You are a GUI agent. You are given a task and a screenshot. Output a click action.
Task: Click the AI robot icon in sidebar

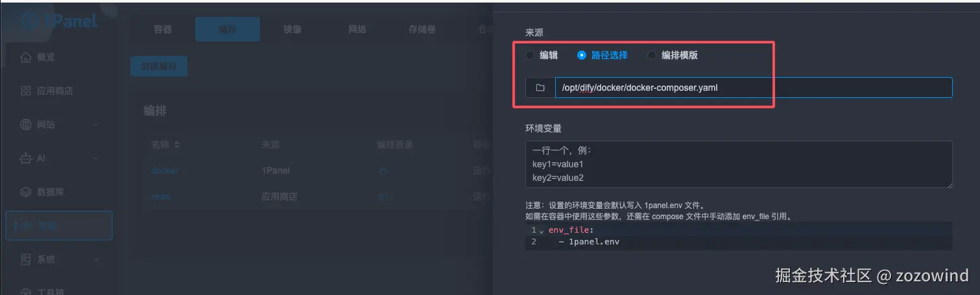point(26,158)
